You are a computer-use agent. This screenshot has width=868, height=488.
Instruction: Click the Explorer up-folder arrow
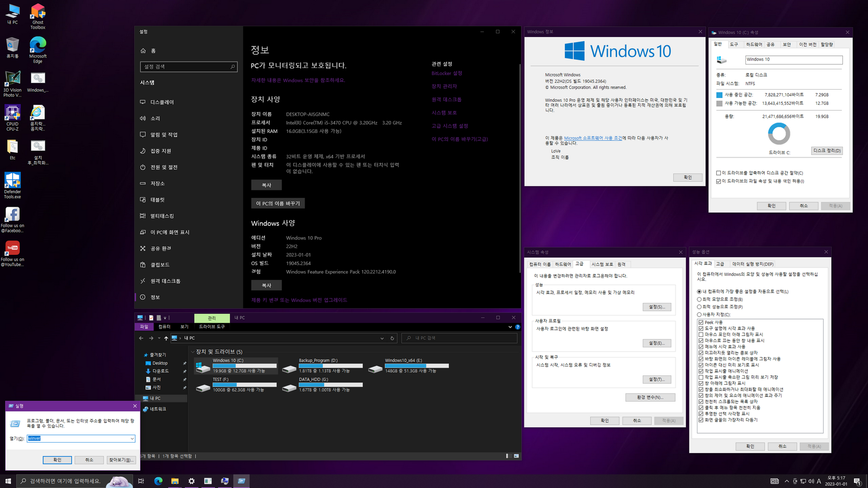pos(166,338)
